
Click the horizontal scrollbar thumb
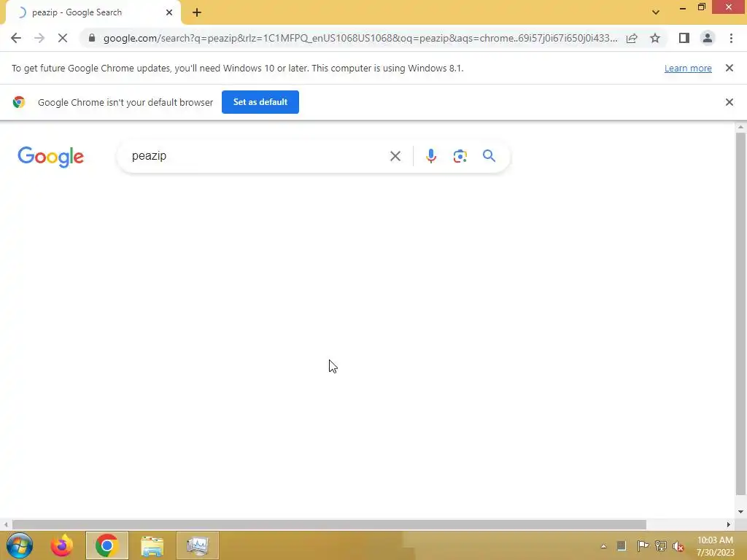(x=329, y=524)
